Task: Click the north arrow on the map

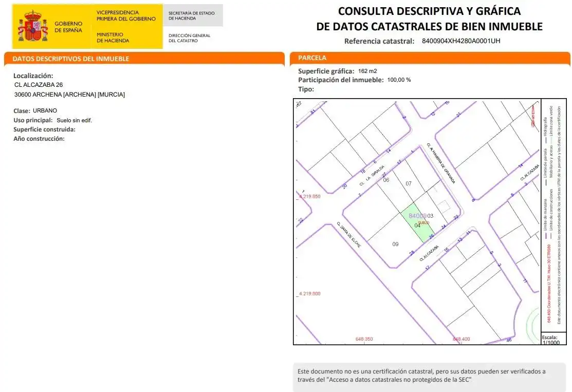Action: pos(534,115)
